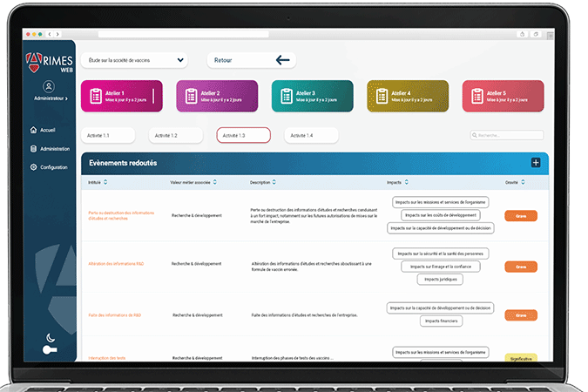Open the Administration section
588x392 pixels.
tap(50, 149)
